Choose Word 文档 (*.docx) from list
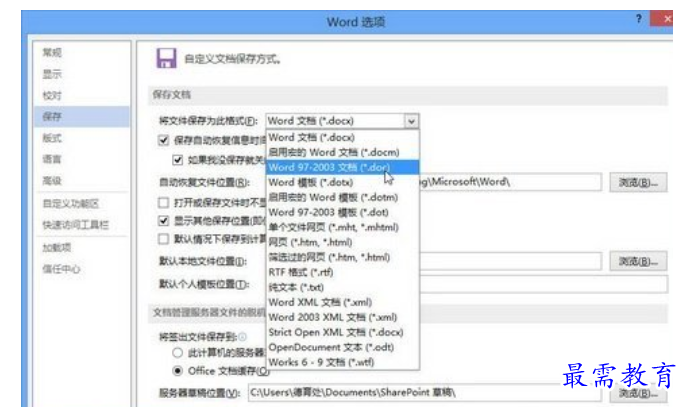Viewport: 684px width, 407px height. coord(342,137)
